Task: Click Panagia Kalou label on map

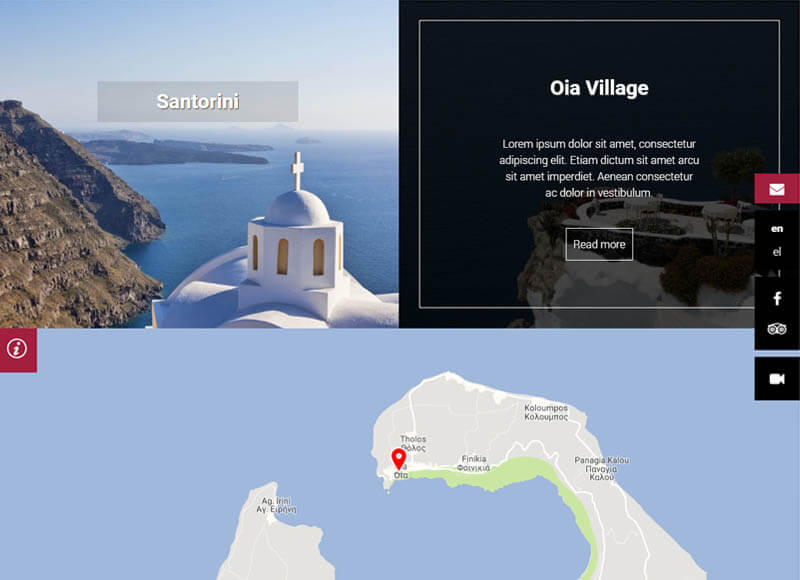Action: click(602, 468)
